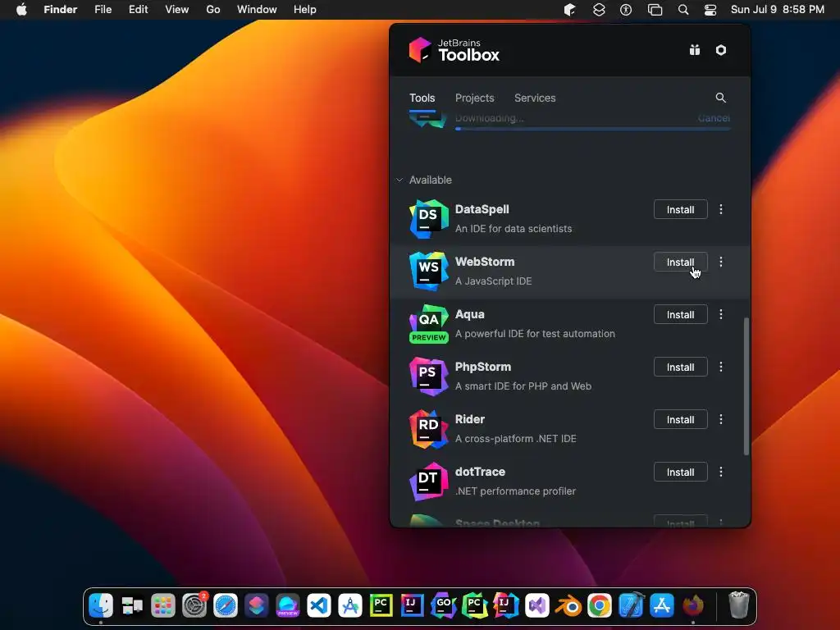Open the Edit menu

pos(138,10)
